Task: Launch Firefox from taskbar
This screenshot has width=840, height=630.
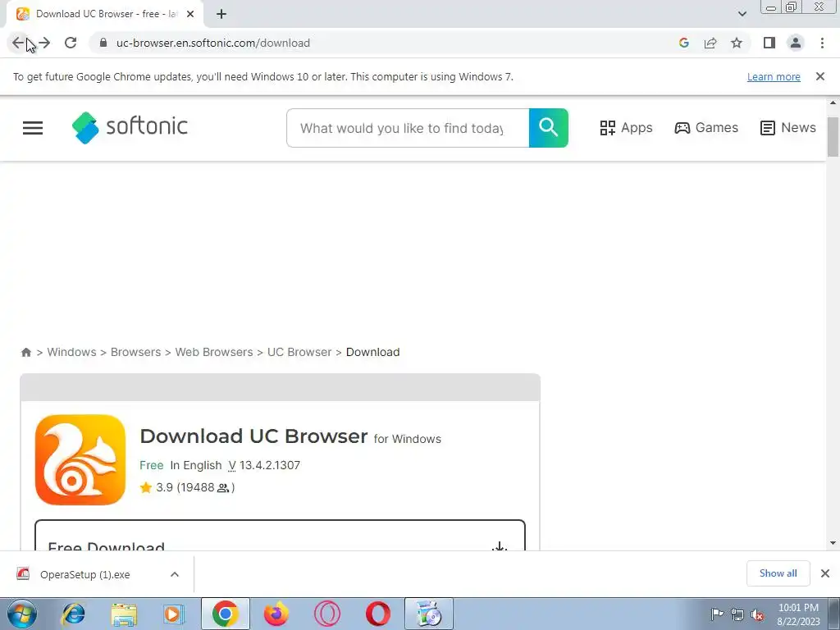Action: pyautogui.click(x=276, y=614)
